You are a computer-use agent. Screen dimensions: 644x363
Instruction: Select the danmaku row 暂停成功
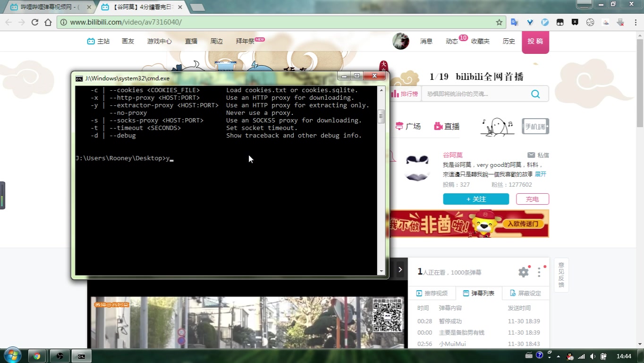point(479,321)
